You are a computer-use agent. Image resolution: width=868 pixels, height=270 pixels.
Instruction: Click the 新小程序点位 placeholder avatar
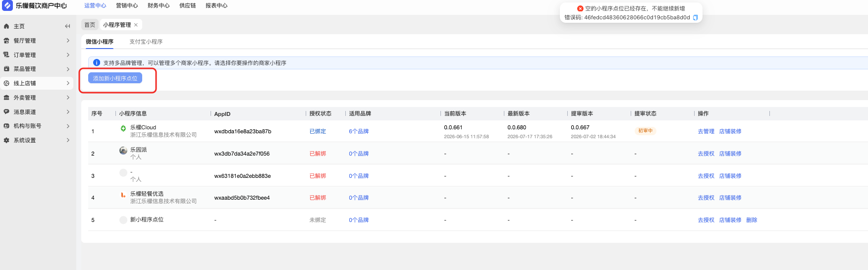tap(123, 220)
